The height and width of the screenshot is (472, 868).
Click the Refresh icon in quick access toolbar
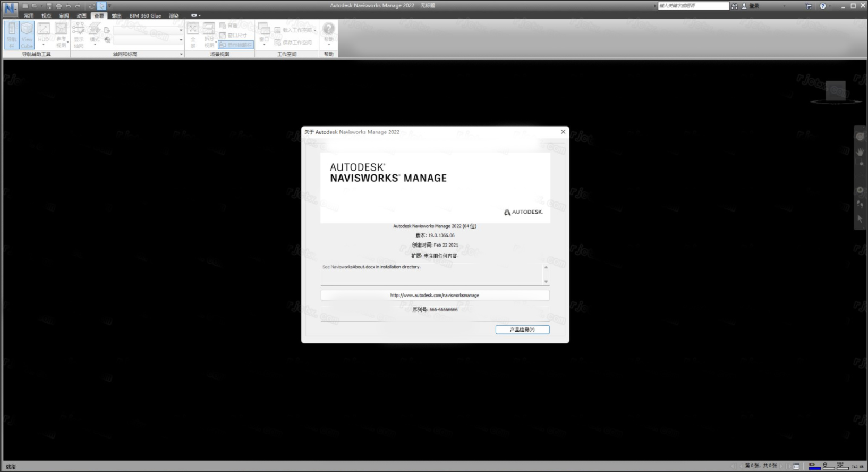pos(91,6)
